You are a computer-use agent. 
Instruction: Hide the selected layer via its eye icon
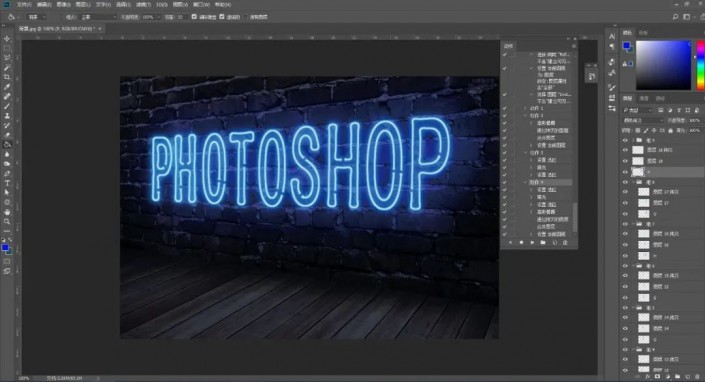pyautogui.click(x=625, y=172)
